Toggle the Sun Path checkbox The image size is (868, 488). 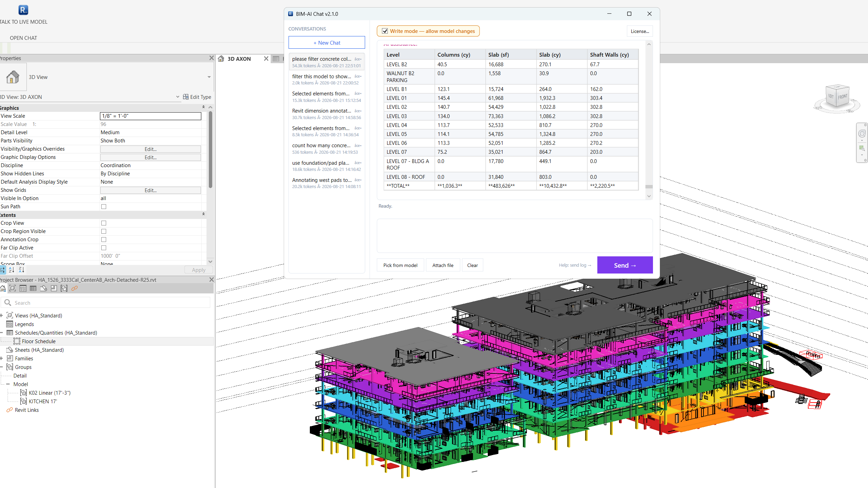pyautogui.click(x=104, y=207)
